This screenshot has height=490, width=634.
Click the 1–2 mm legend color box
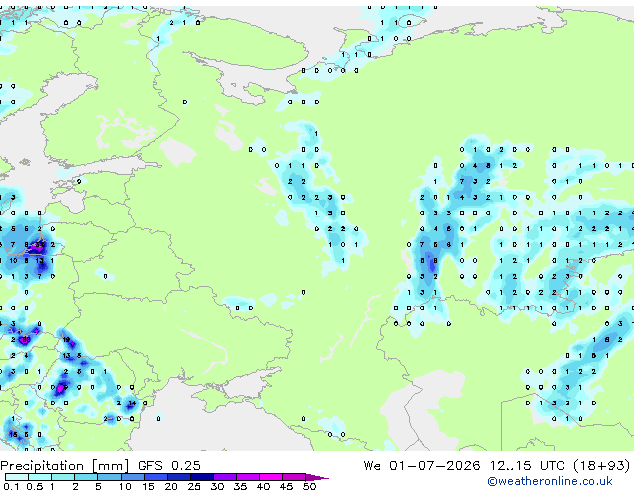point(63,477)
